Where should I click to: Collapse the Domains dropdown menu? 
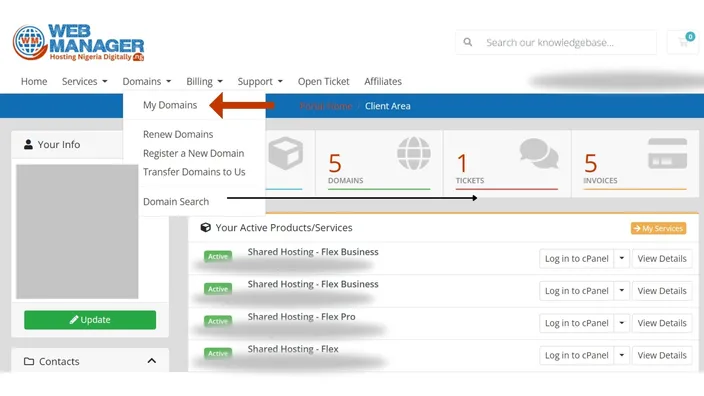147,81
